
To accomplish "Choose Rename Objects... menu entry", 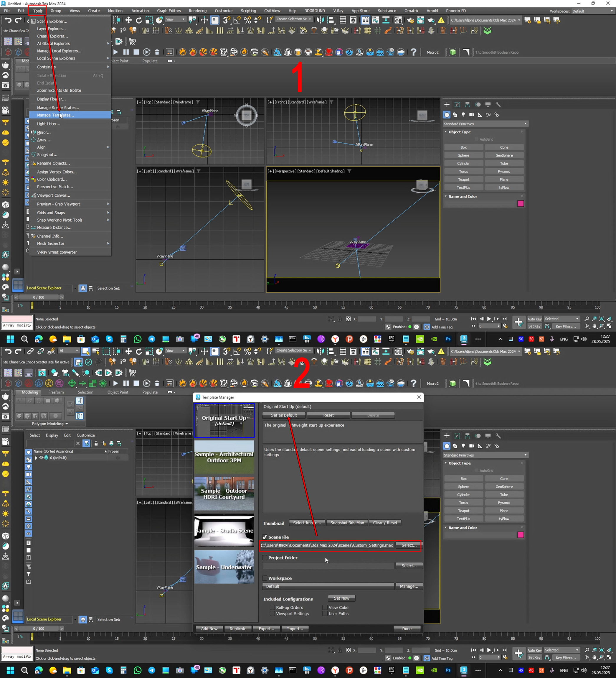I will pos(70,163).
